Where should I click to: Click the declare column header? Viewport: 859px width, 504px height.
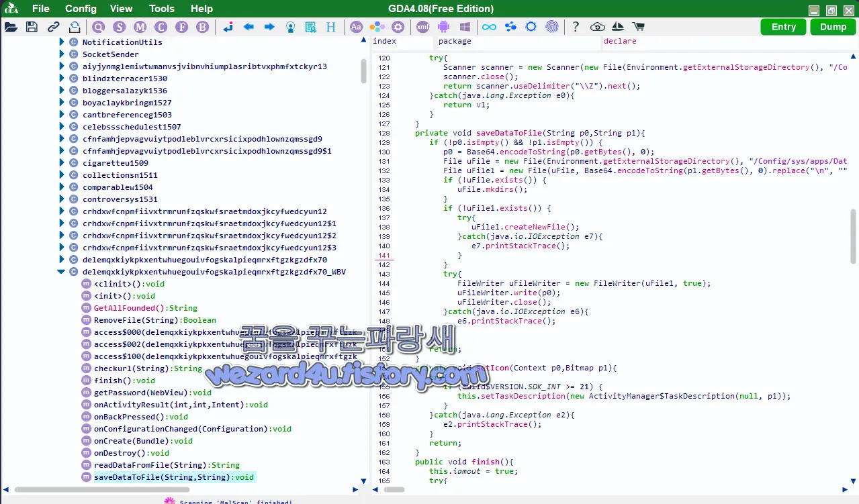620,41
